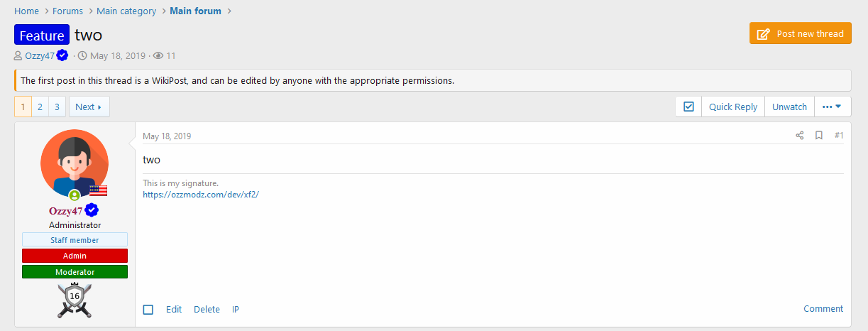Click the verified badge beside the sidebar username
Screen dimensions: 868x331
point(92,210)
